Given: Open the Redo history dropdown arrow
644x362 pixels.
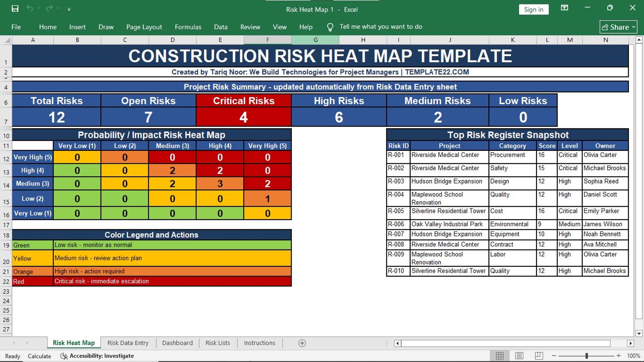Looking at the screenshot, I should [x=58, y=9].
